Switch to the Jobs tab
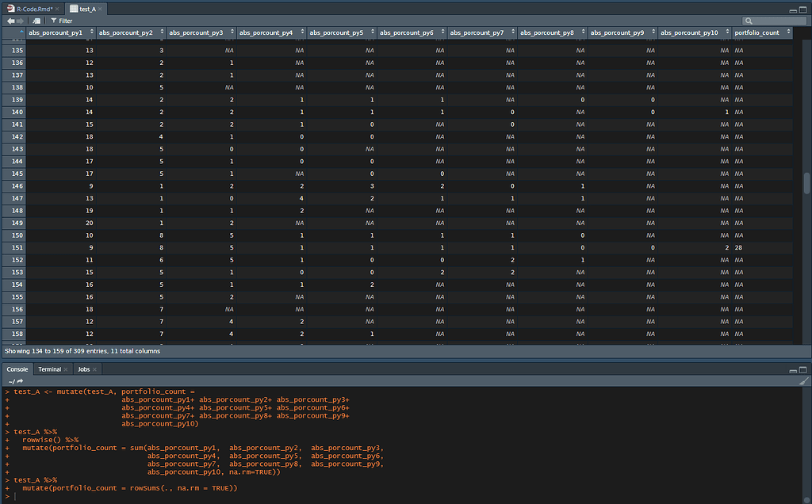This screenshot has height=504, width=812. [85, 368]
